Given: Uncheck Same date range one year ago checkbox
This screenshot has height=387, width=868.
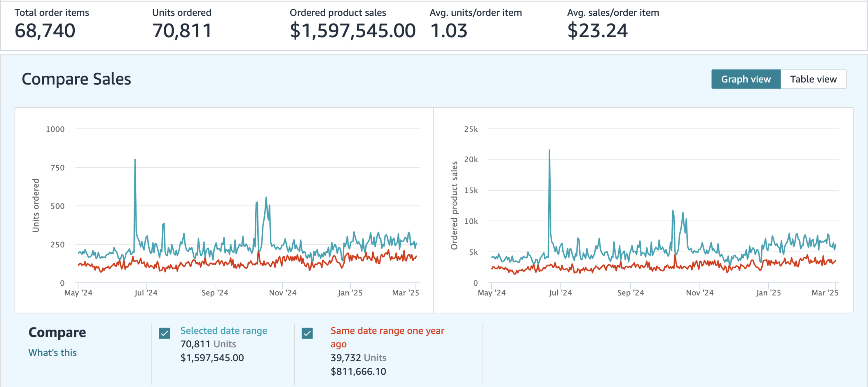Looking at the screenshot, I should click(307, 333).
